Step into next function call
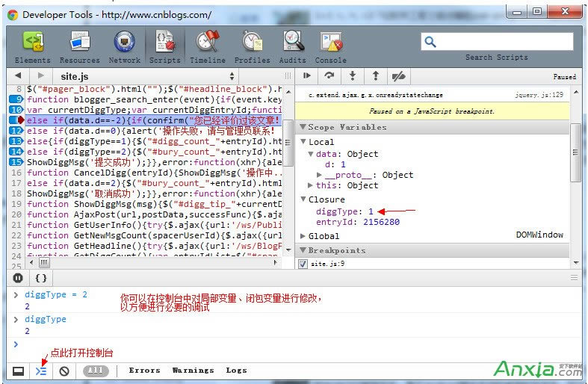 (x=353, y=75)
